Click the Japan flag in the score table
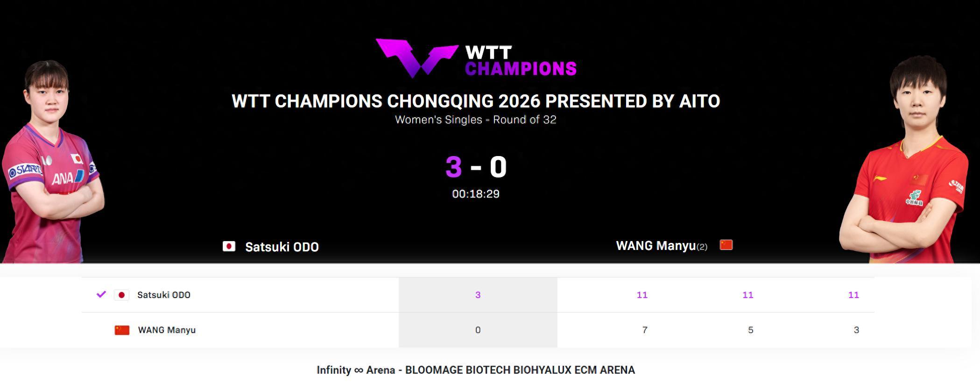Viewport: 980px width, 384px height. [121, 295]
